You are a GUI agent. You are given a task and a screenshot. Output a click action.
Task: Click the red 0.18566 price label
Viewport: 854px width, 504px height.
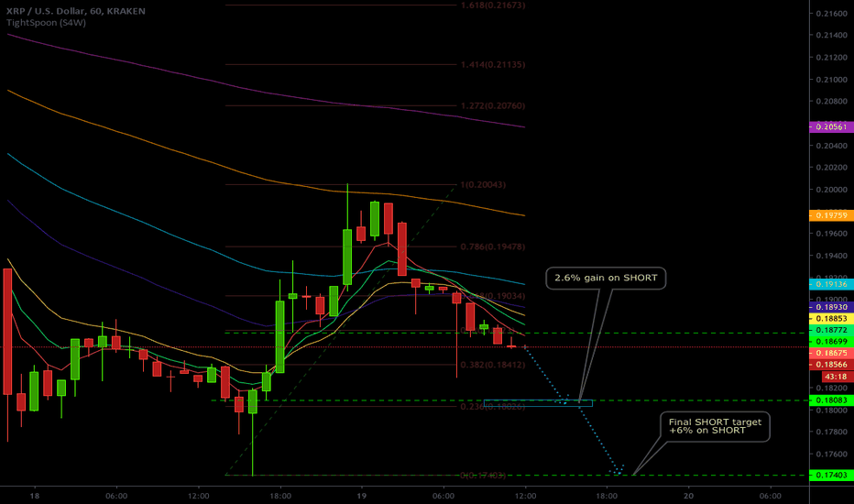[832, 365]
